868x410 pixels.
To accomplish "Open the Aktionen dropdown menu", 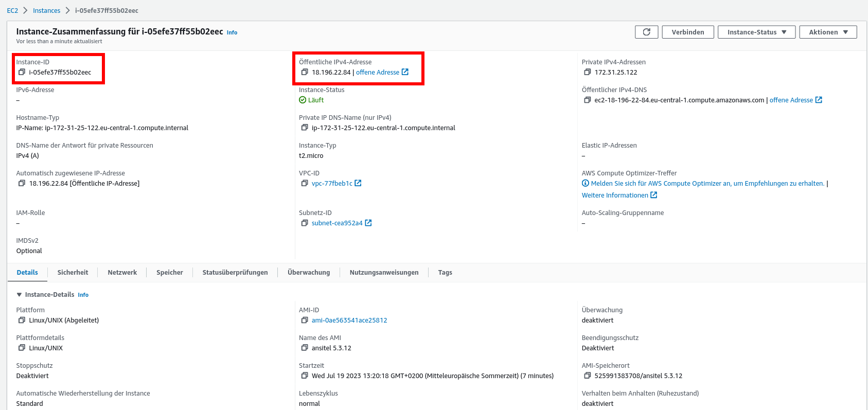I will point(828,32).
